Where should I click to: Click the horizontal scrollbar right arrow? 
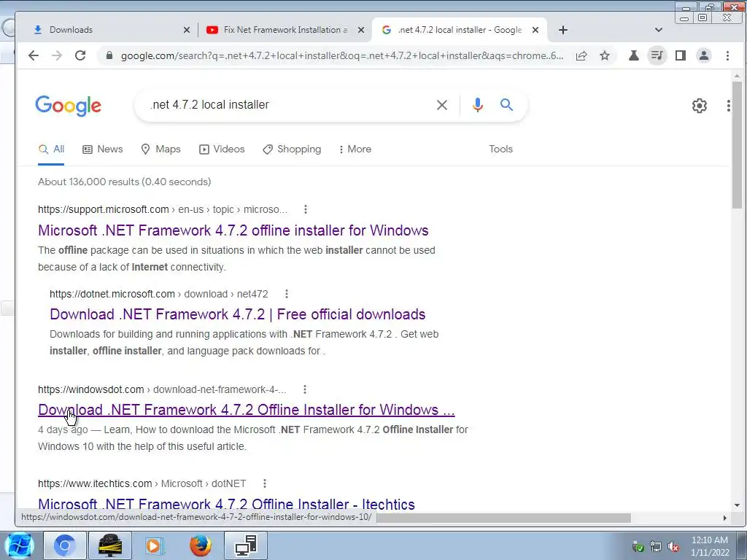[x=724, y=518]
